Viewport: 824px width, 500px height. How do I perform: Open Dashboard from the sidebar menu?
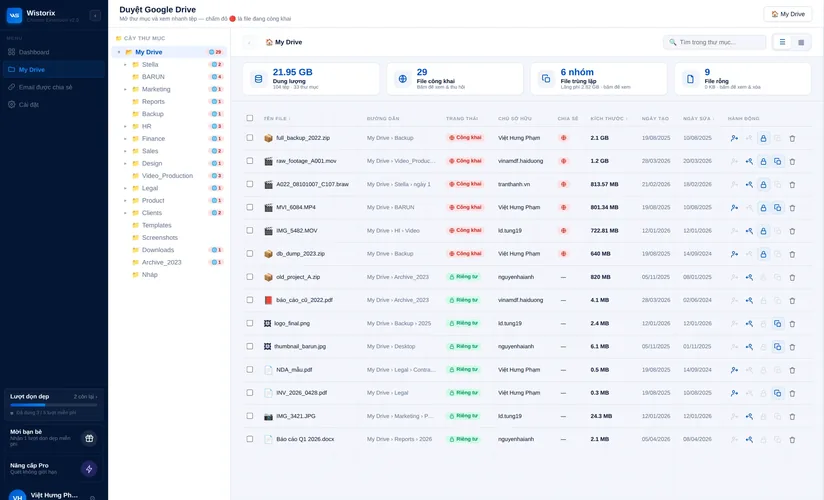pyautogui.click(x=54, y=52)
